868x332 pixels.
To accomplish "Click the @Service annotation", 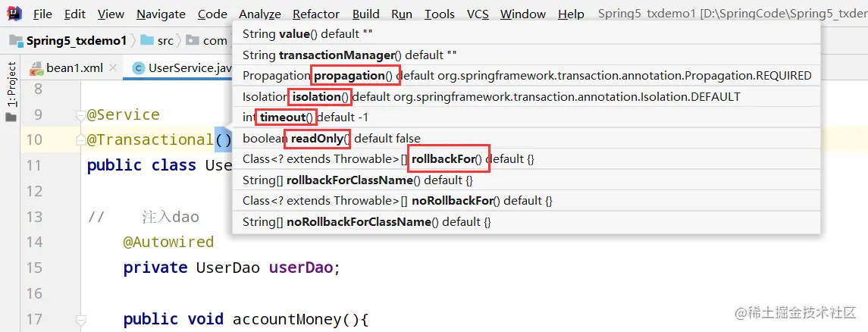I will [124, 115].
